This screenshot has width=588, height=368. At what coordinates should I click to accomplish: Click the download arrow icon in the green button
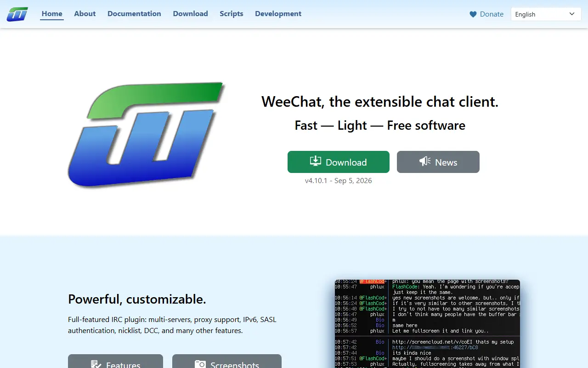316,161
